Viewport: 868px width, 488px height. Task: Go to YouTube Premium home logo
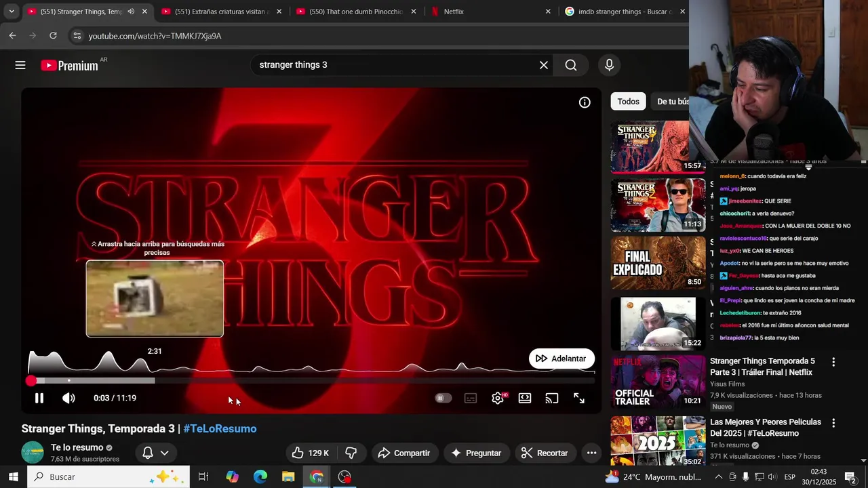[69, 65]
